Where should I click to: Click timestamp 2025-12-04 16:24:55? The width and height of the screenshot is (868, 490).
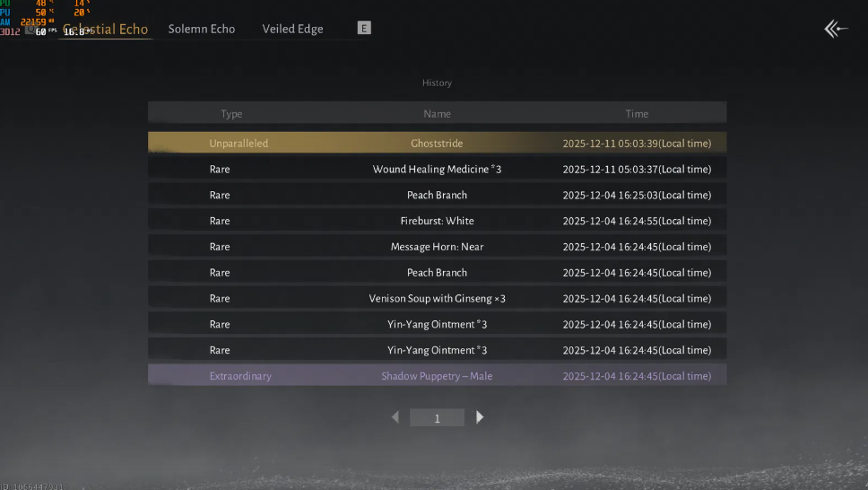[637, 221]
